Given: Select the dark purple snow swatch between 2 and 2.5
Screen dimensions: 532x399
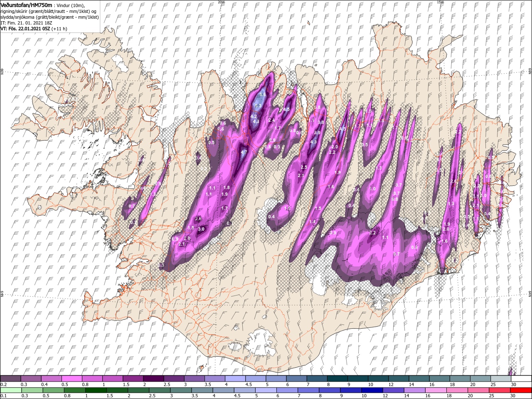Looking at the screenshot, I should coord(153,378).
